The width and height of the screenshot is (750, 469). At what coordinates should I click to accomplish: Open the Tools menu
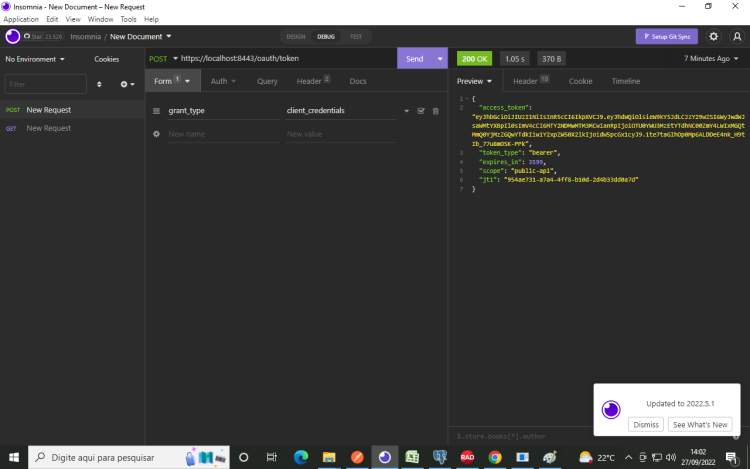128,19
